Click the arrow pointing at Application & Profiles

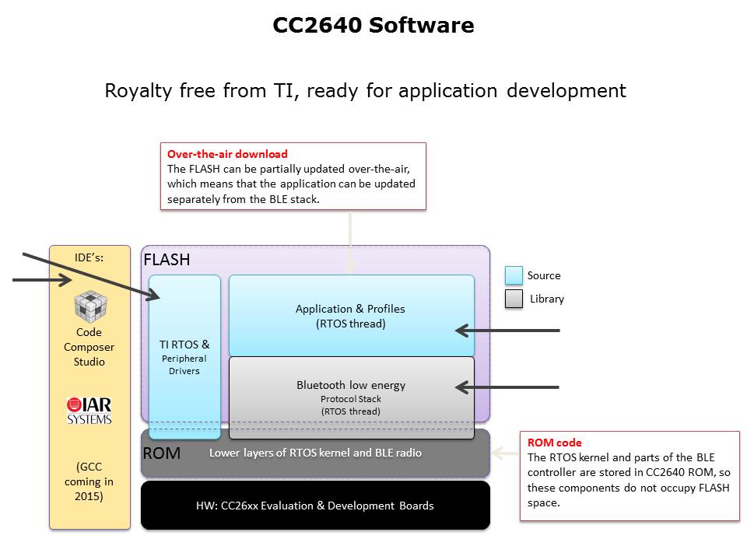pyautogui.click(x=507, y=331)
